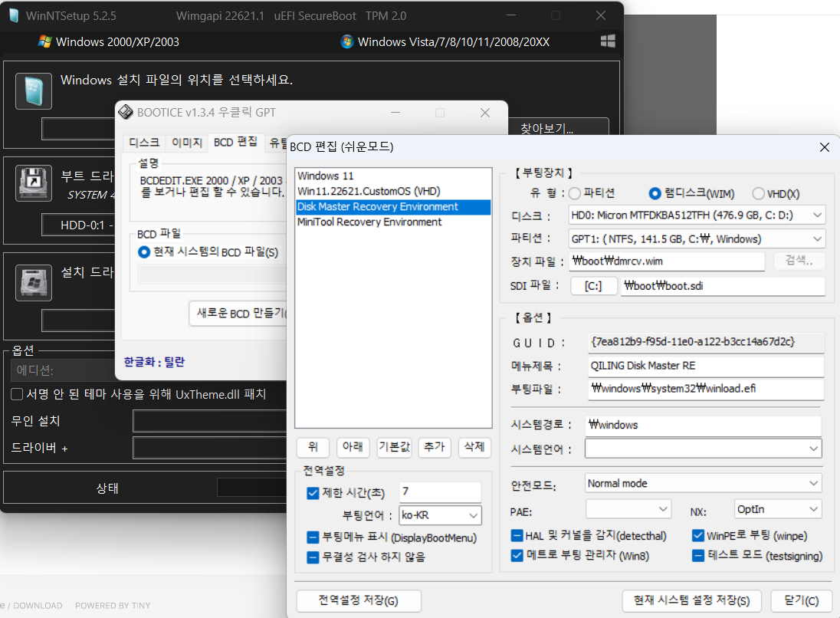
Task: Switch to the BCD 편집 tab in BOOTICE
Action: coord(236,142)
